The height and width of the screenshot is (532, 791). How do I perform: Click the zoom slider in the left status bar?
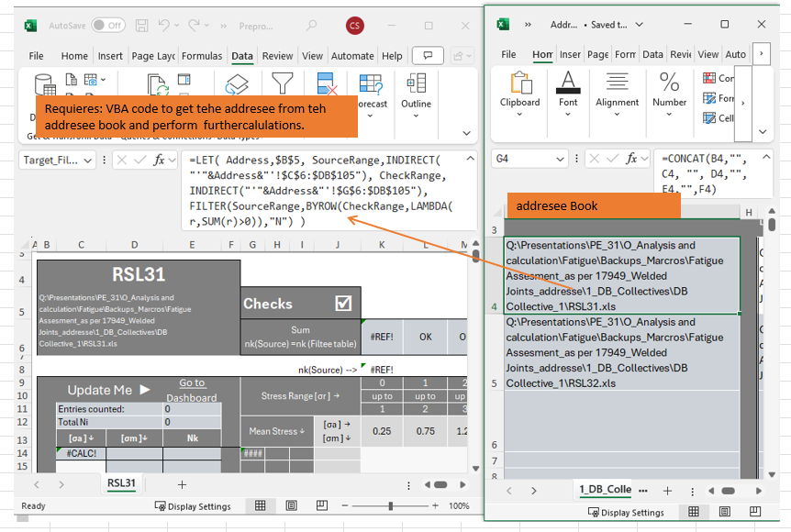391,505
